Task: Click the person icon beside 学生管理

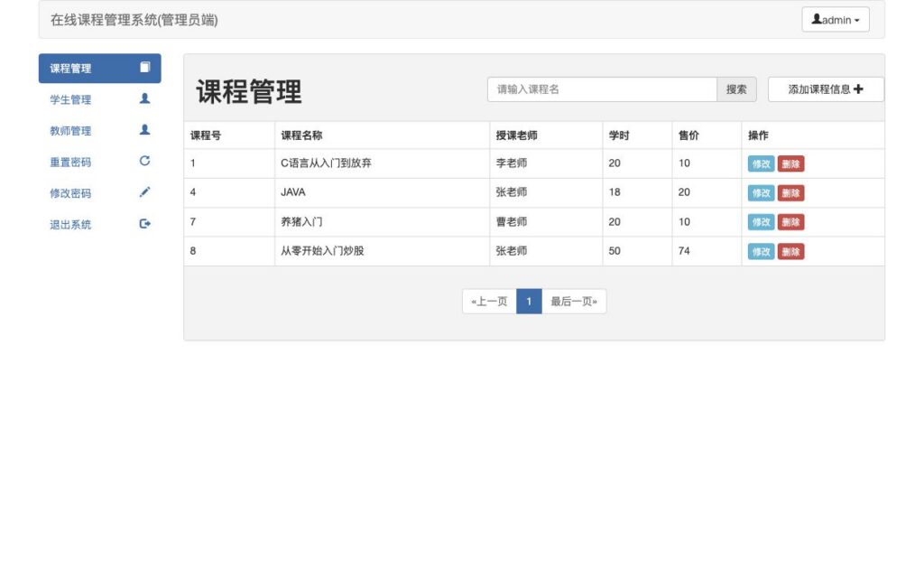Action: (144, 98)
